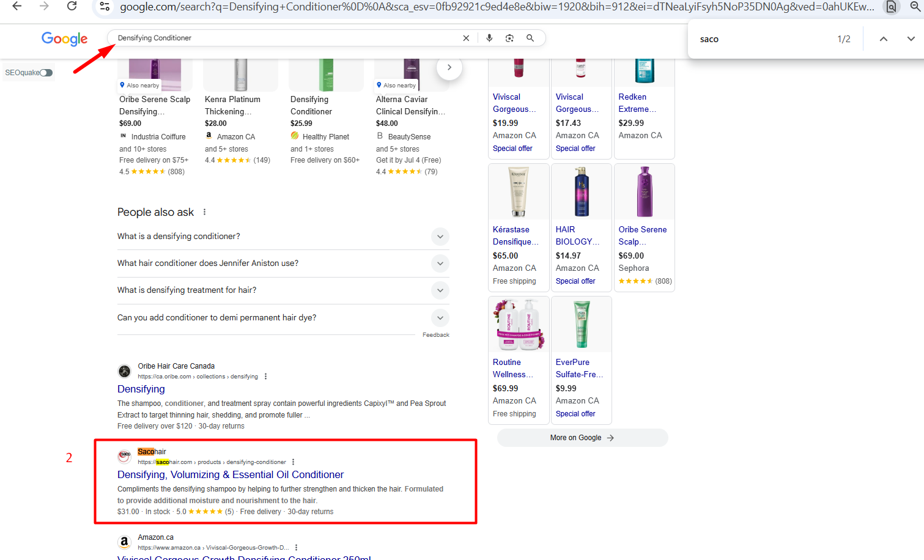Click the magnifying glass search button

[530, 38]
